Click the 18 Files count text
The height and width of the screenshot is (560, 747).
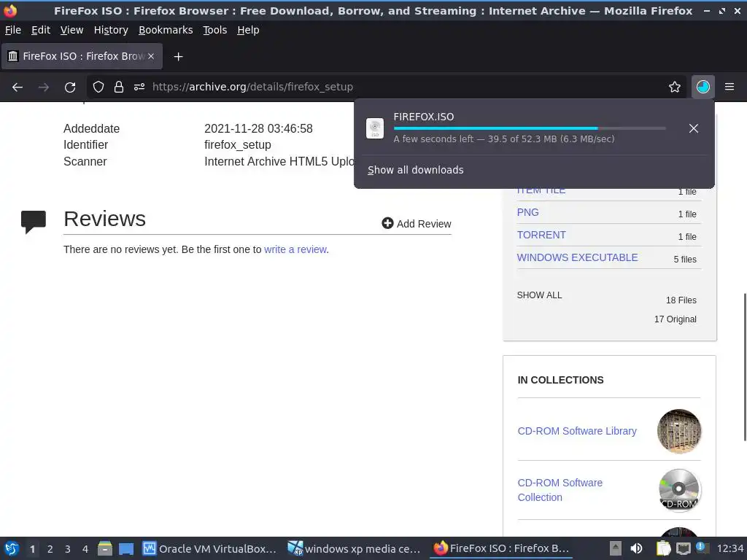tap(681, 300)
